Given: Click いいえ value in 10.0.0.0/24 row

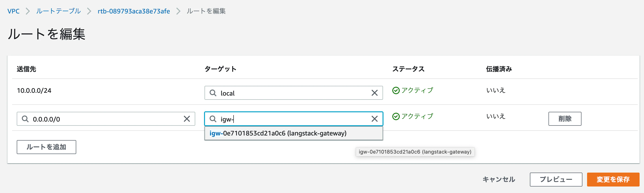Looking at the screenshot, I should pyautogui.click(x=496, y=90).
